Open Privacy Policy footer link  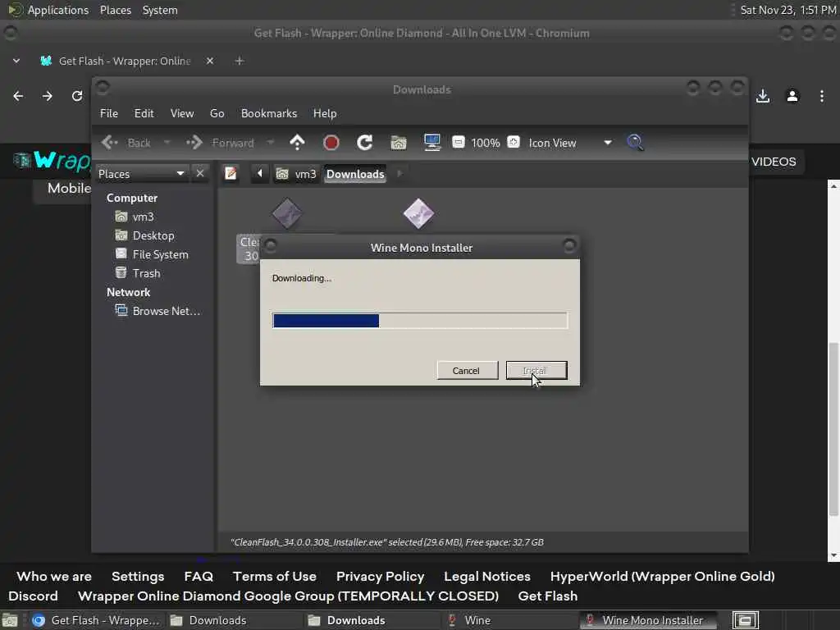[x=380, y=576]
